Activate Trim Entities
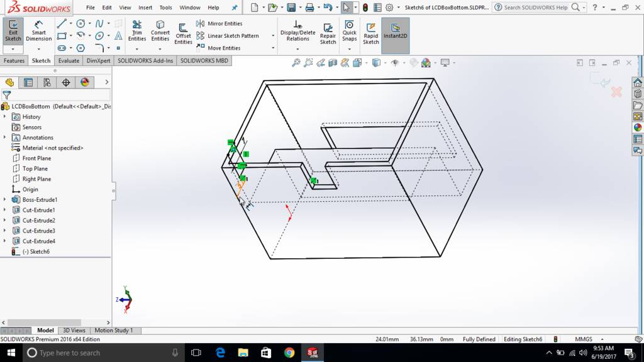The width and height of the screenshot is (644, 362). pyautogui.click(x=136, y=31)
